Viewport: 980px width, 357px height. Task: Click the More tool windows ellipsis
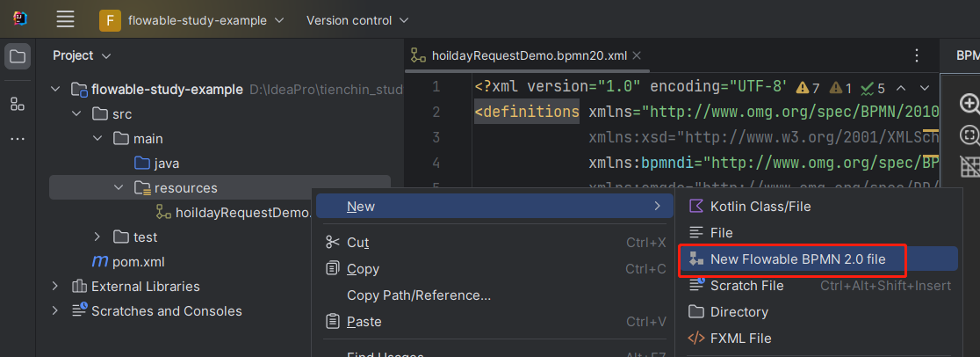click(18, 139)
